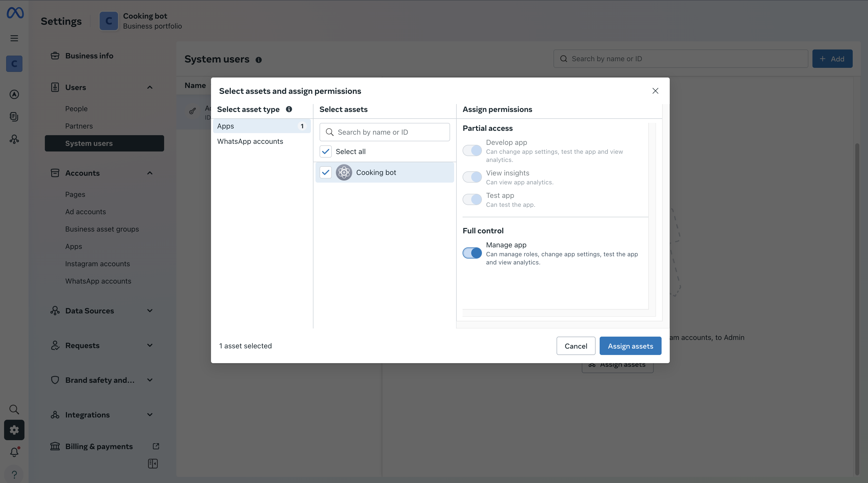Image resolution: width=868 pixels, height=483 pixels.
Task: Open the hamburger menu in left rail
Action: (14, 38)
